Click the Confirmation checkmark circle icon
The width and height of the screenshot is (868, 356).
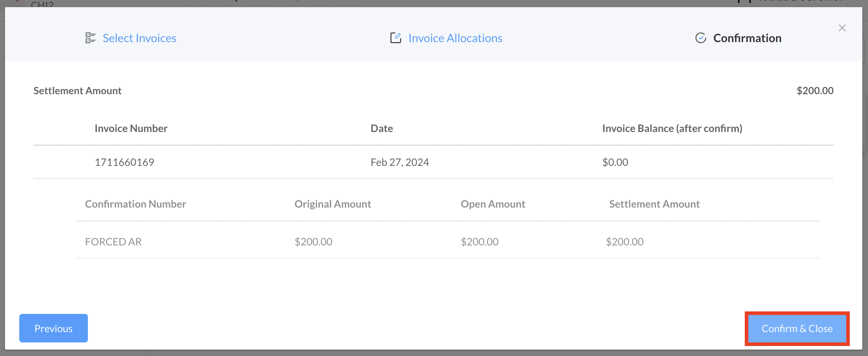[x=700, y=38]
